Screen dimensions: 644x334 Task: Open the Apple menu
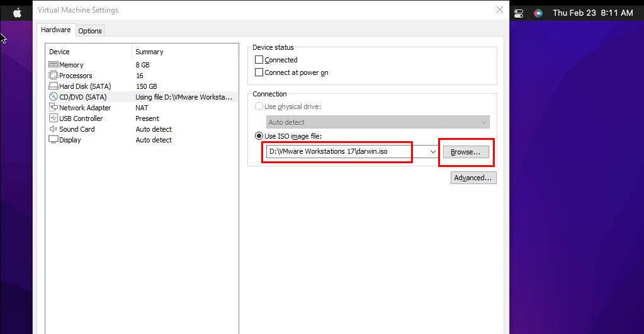[x=17, y=13]
